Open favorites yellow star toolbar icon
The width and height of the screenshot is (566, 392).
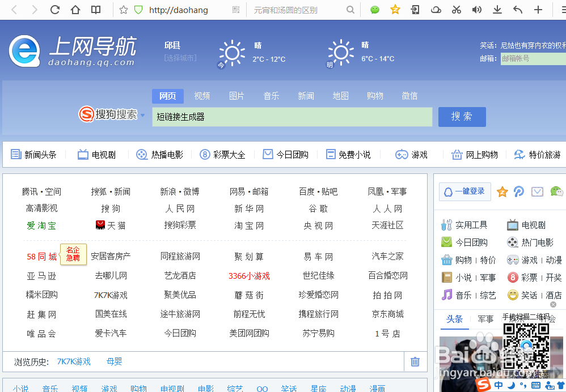coord(395,10)
